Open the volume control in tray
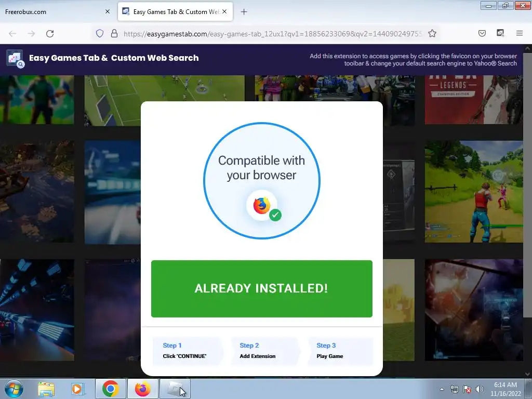Image resolution: width=532 pixels, height=399 pixels. [x=479, y=389]
